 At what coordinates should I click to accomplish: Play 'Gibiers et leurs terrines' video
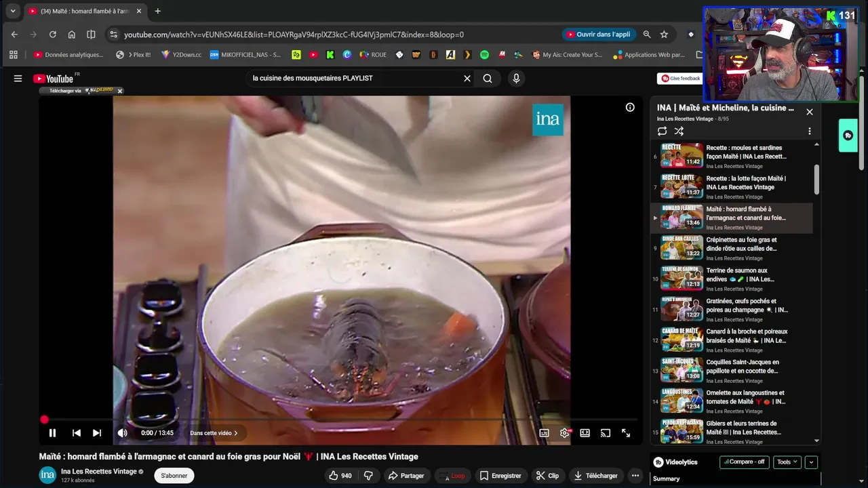pos(743,428)
